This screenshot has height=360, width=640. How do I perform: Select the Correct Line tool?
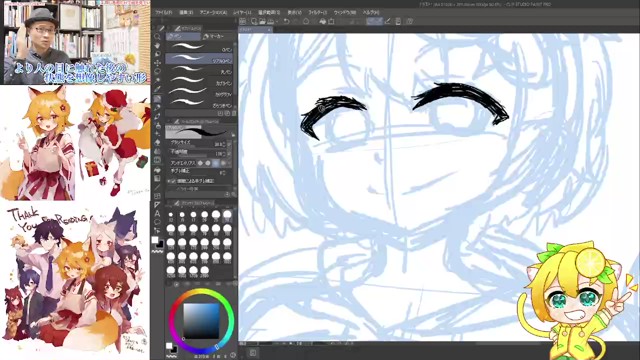click(158, 231)
